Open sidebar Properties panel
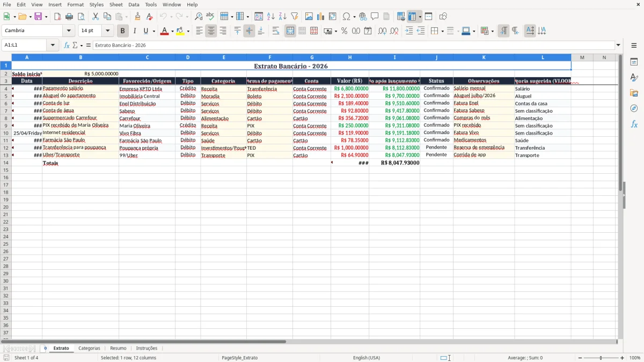644x362 pixels. coord(634,62)
